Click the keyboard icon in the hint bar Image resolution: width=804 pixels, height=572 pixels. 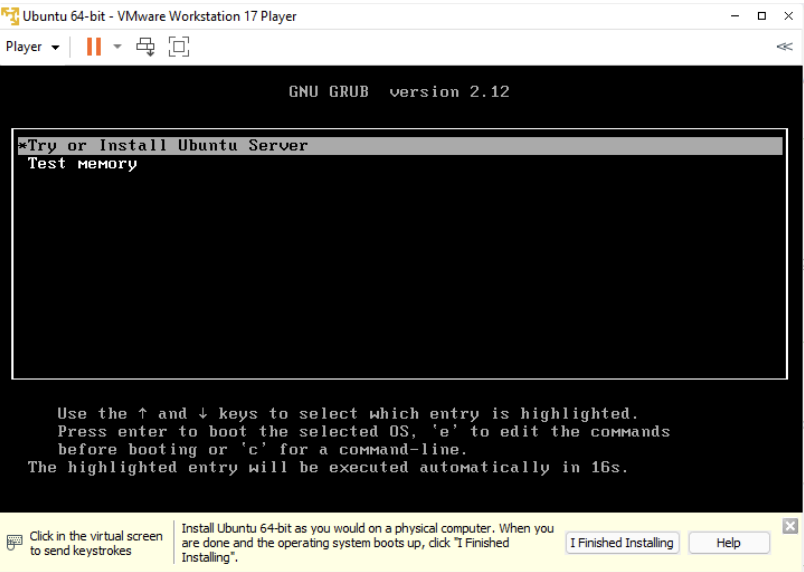click(x=14, y=543)
